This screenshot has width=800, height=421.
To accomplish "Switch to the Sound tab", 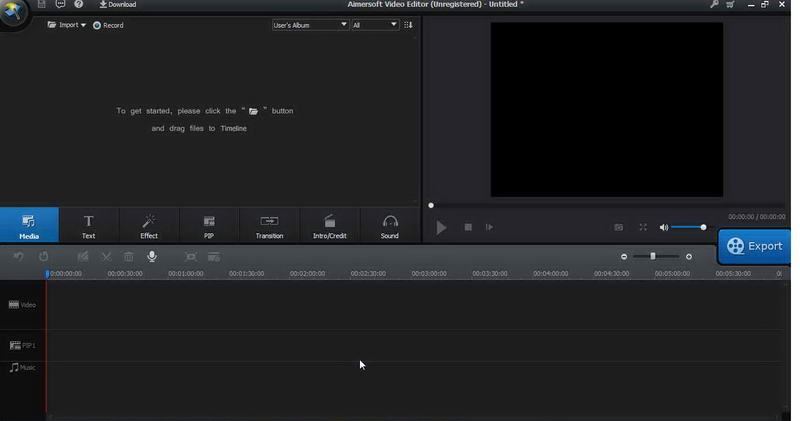I will tap(390, 225).
